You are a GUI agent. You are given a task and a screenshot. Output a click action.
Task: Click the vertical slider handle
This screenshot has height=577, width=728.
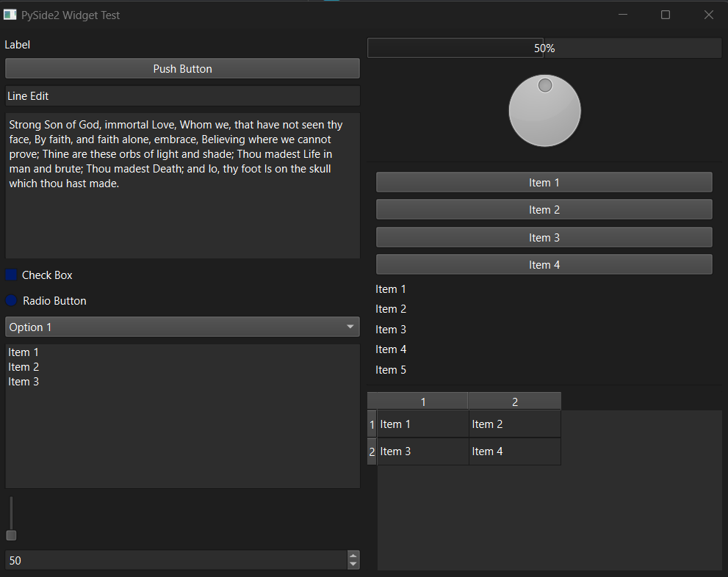[11, 535]
